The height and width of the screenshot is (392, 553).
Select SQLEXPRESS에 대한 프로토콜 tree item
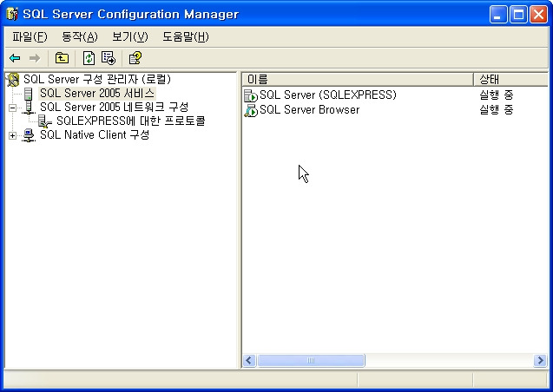click(131, 121)
